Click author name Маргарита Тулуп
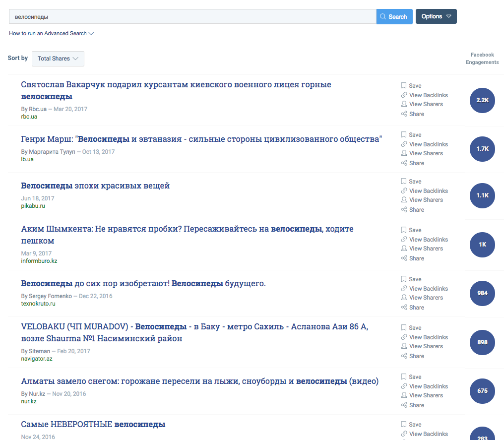 pos(52,152)
